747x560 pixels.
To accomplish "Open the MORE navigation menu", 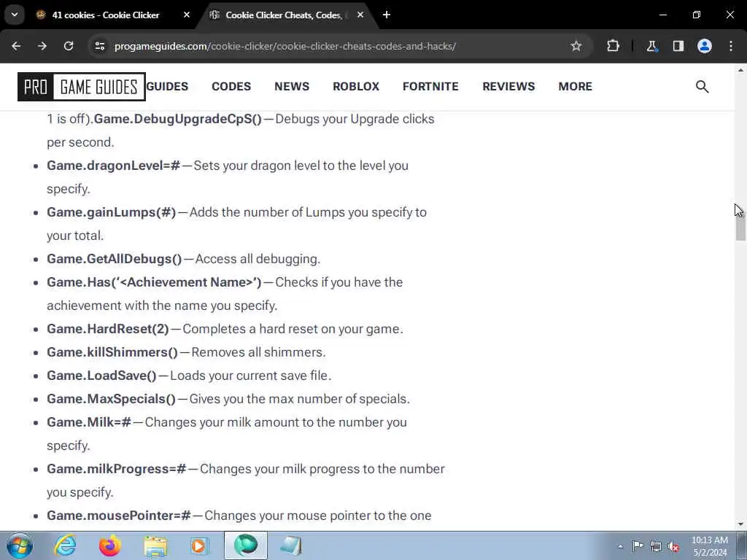I will (x=575, y=87).
